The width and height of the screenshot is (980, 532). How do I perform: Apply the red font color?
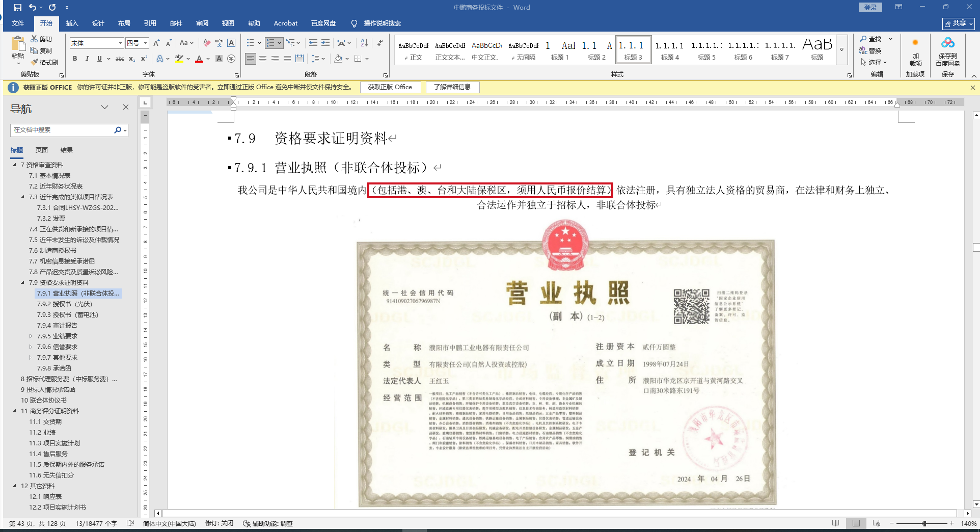click(199, 59)
